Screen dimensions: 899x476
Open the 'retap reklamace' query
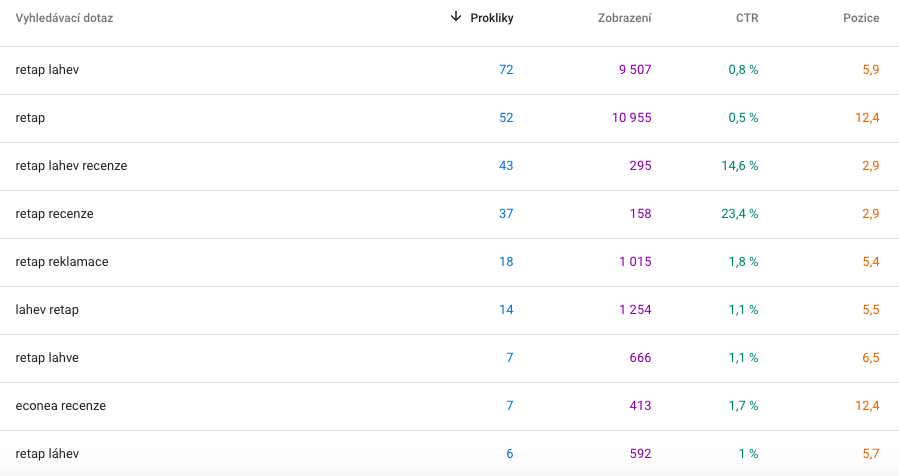click(62, 262)
